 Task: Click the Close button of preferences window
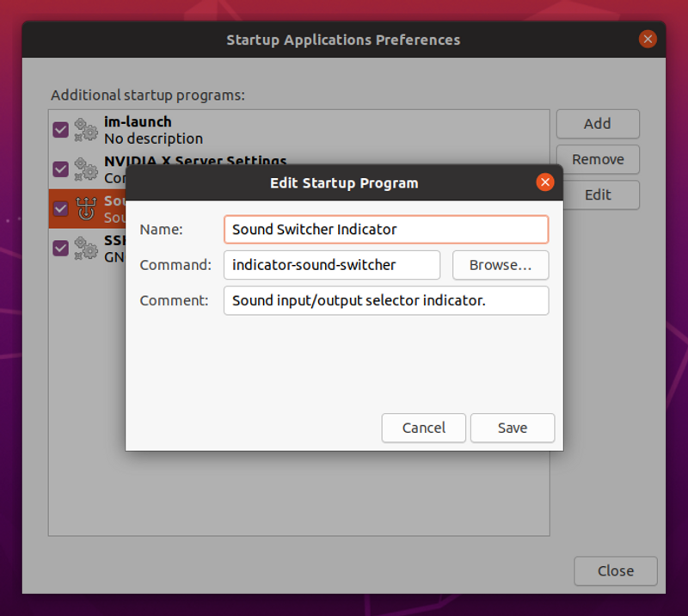point(616,570)
